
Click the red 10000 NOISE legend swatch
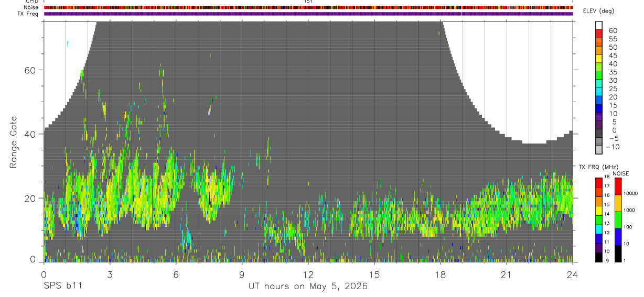coord(617,186)
